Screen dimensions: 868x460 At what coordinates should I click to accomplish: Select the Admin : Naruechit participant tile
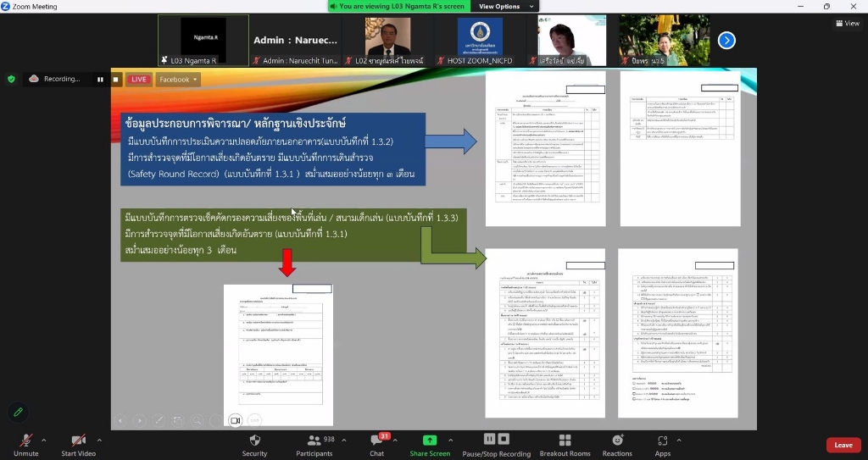pyautogui.click(x=296, y=41)
